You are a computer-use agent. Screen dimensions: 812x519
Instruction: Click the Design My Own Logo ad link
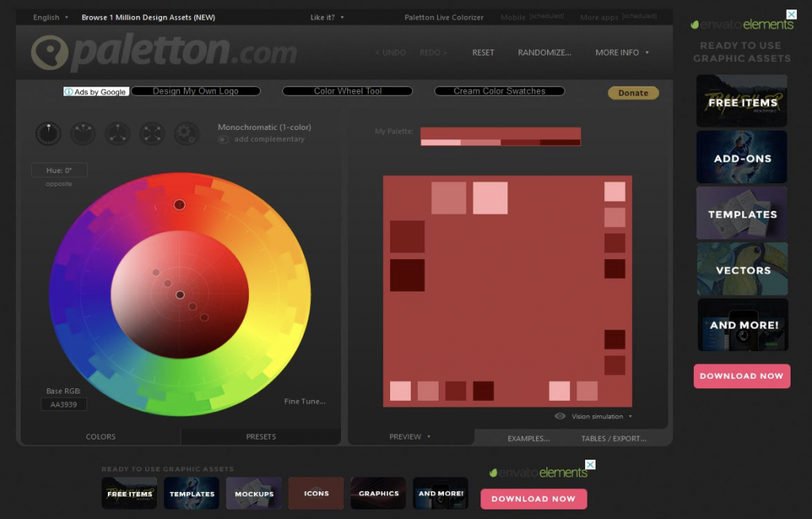tap(196, 91)
